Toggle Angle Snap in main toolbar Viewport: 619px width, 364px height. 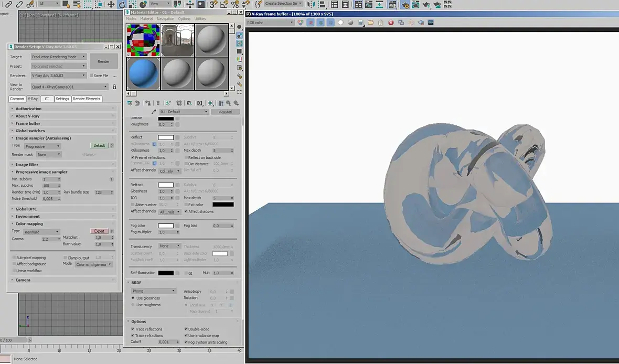coord(224,4)
